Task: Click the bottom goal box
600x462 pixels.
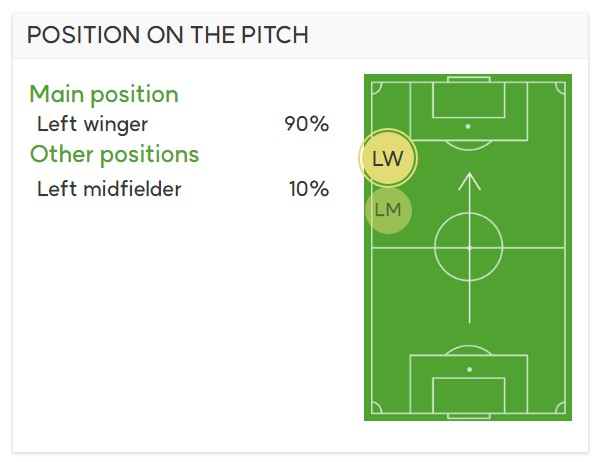Action: pyautogui.click(x=469, y=395)
